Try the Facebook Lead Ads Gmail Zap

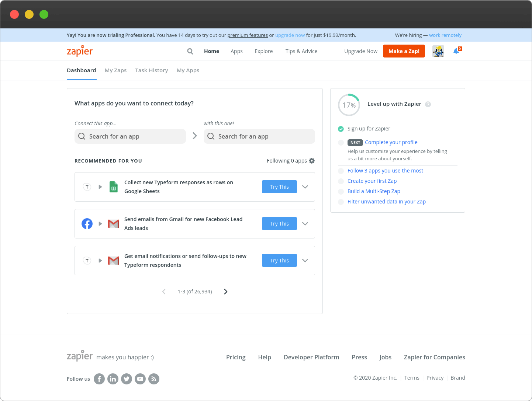pos(279,224)
